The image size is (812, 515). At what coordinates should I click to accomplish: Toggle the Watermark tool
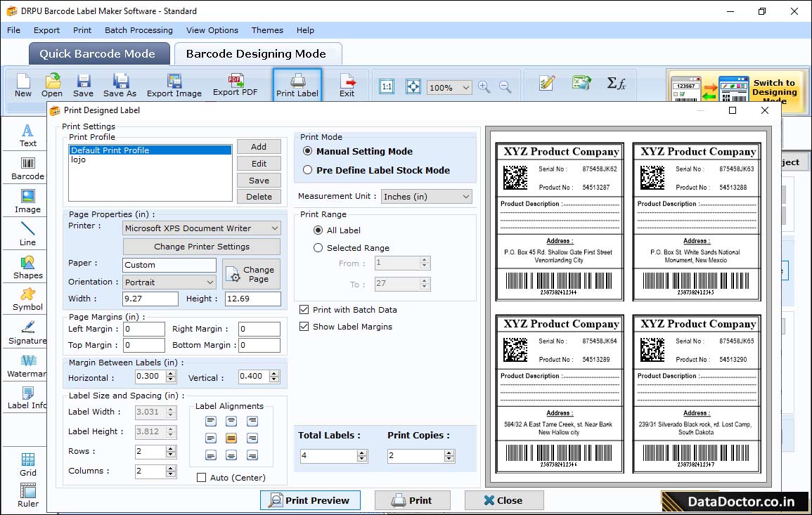pyautogui.click(x=25, y=367)
